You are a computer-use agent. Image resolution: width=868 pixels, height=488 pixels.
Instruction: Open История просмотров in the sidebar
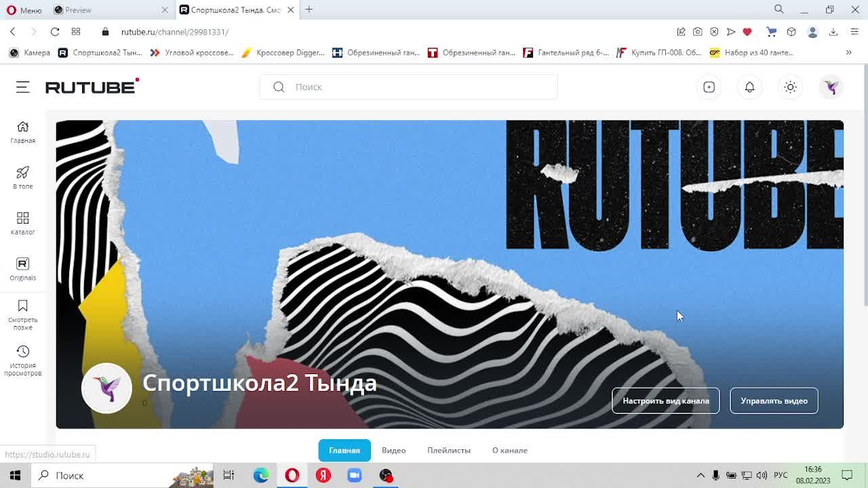click(x=22, y=361)
